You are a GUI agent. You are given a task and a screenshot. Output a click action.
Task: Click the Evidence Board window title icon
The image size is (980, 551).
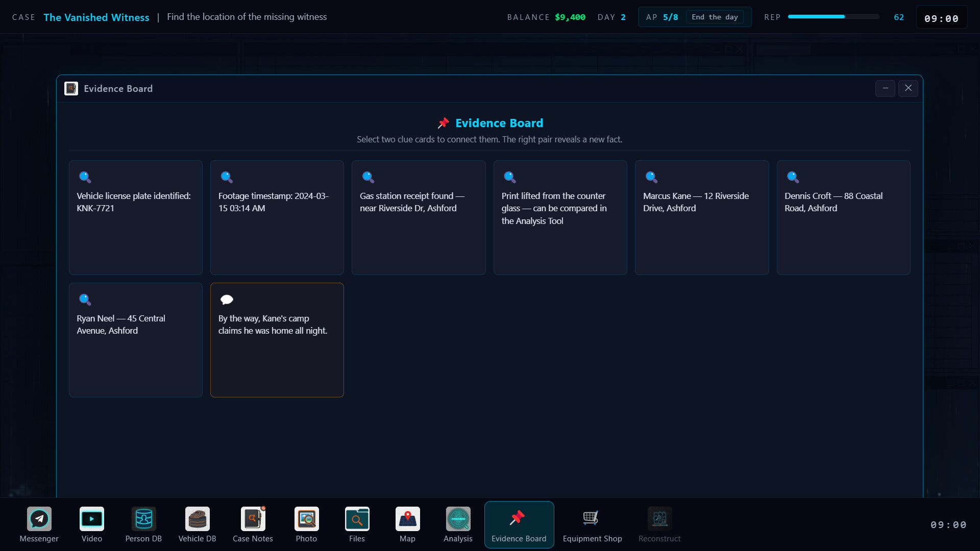click(71, 89)
